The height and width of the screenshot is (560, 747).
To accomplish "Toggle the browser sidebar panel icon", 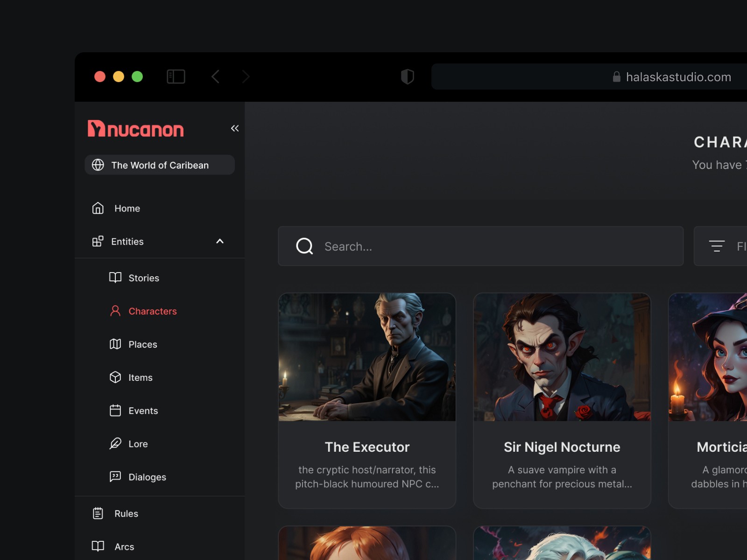I will point(176,77).
